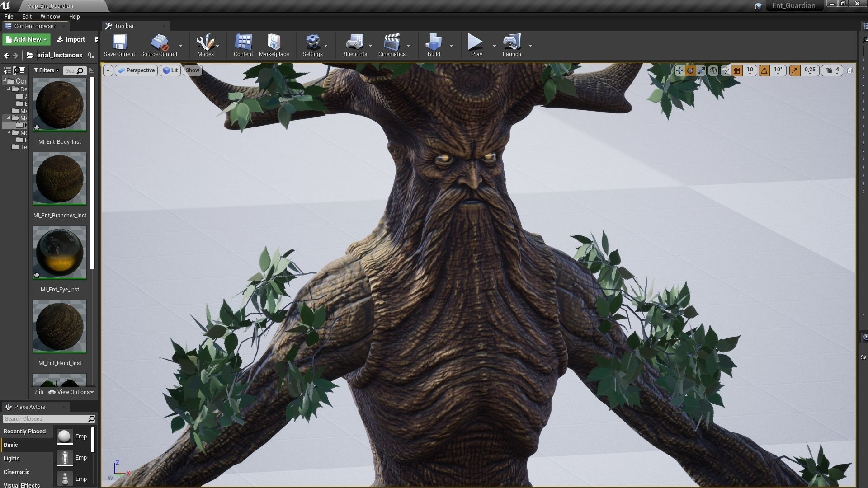Select the MI_Ent_Eye_Inst material thumbnail
This screenshot has height=488, width=868.
point(60,253)
